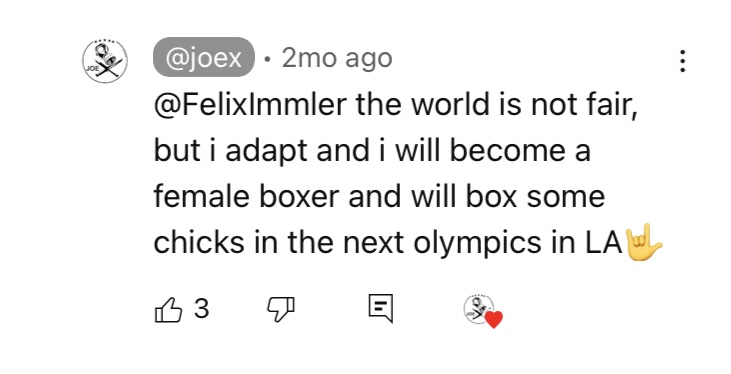731x374 pixels.
Task: Click the red heart on creator badge
Action: 494,320
